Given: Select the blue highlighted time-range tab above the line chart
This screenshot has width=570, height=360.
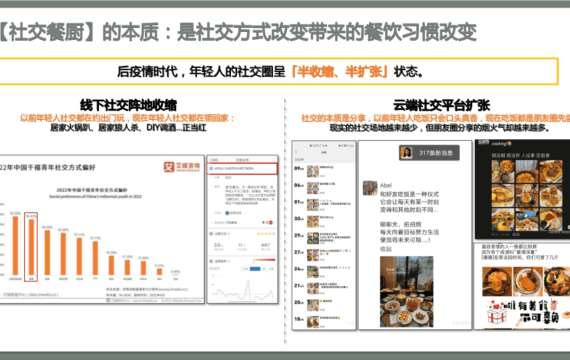Looking at the screenshot, I should pyautogui.click(x=255, y=268).
